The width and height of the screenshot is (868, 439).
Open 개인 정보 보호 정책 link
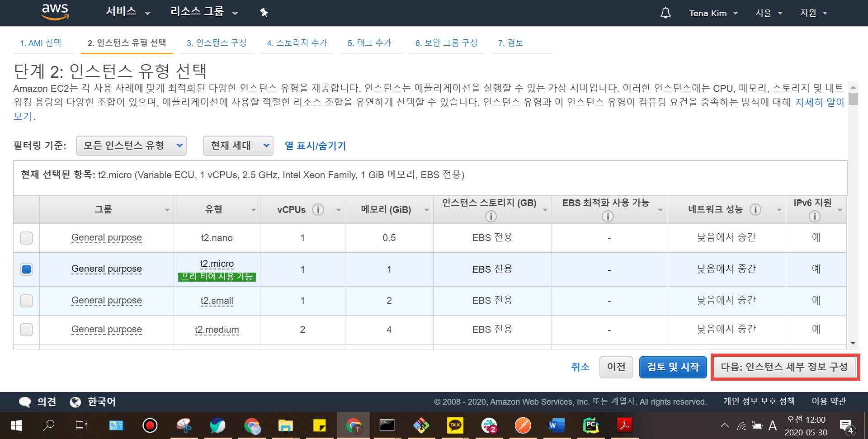coord(759,401)
